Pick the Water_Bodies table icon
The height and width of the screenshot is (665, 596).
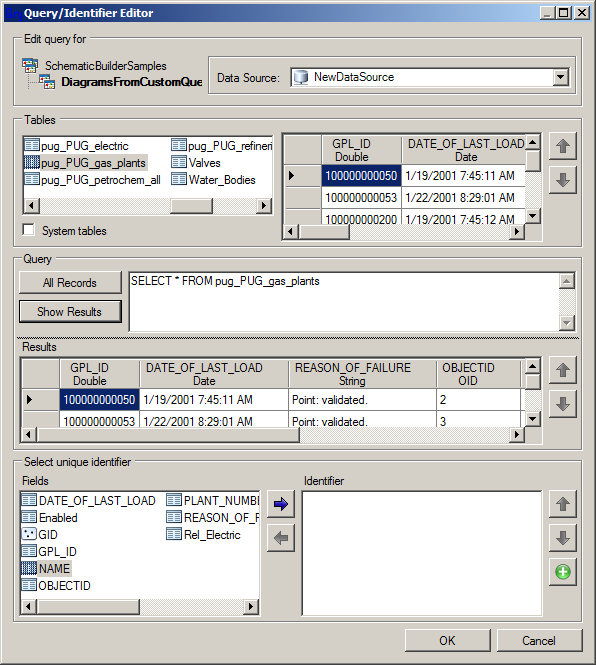point(179,179)
